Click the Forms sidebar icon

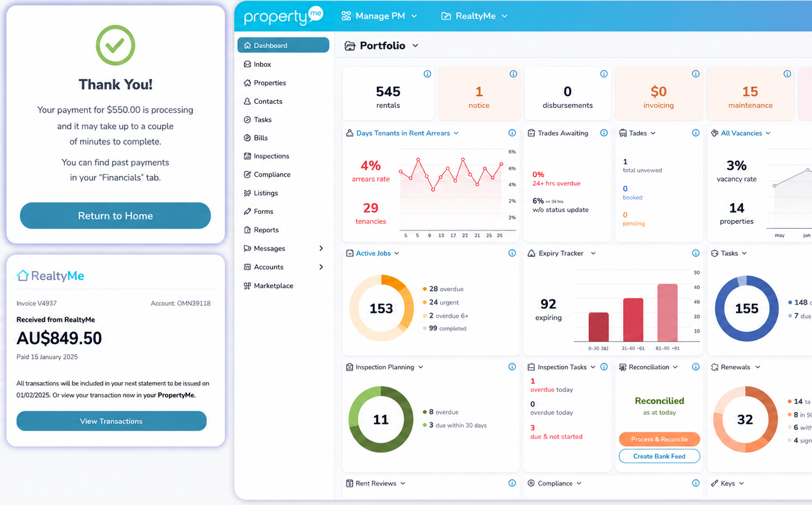(248, 212)
